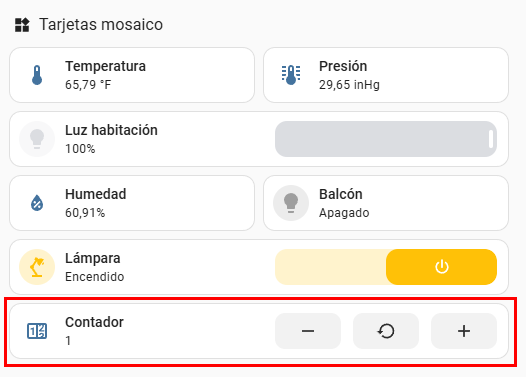Toggle the Balcón light bulb icon
Image resolution: width=526 pixels, height=377 pixels.
291,203
